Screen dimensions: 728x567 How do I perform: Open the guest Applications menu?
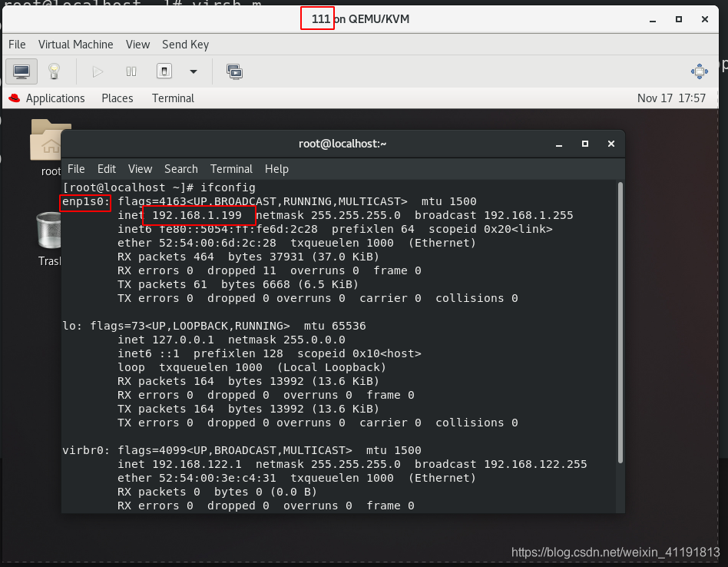55,98
